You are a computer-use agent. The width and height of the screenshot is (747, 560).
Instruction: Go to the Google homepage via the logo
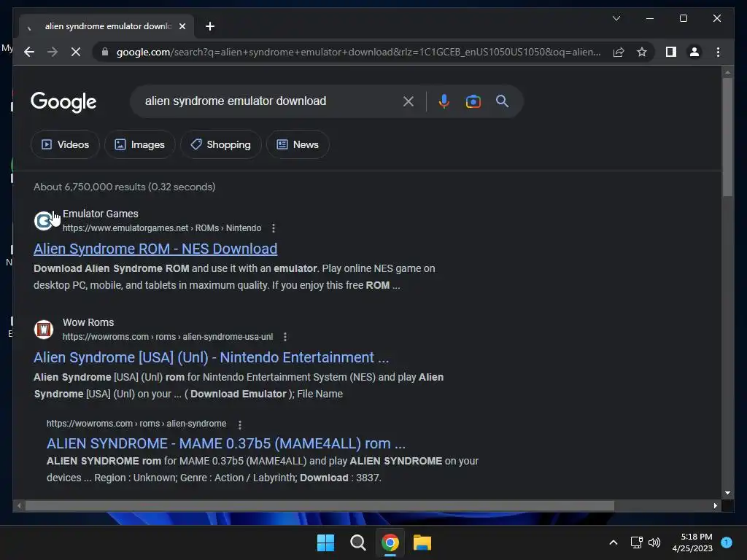click(x=63, y=101)
